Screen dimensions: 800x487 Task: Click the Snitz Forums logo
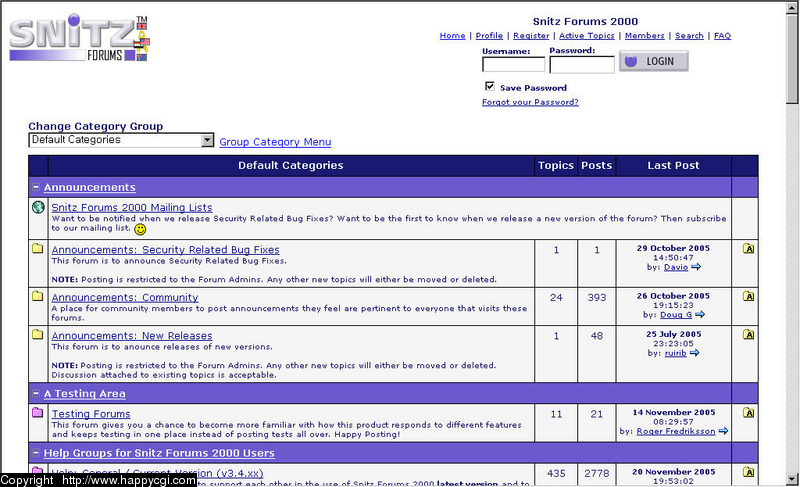click(80, 38)
